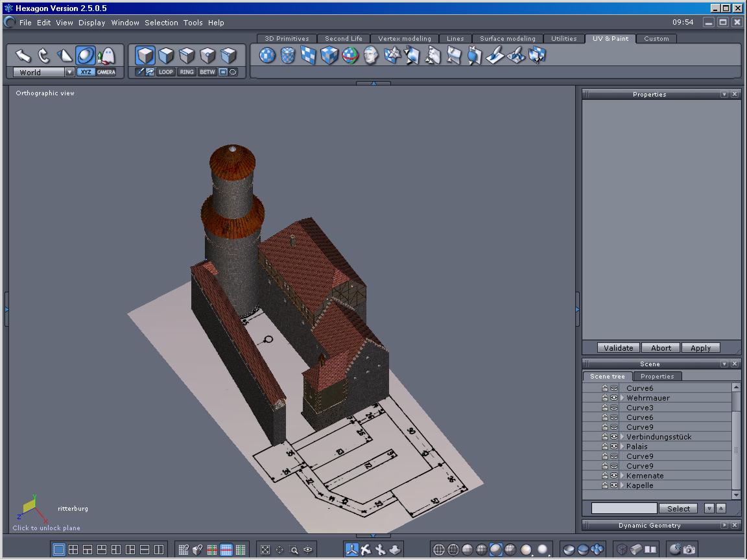This screenshot has height=560, width=747.
Task: Open the World coordinate system dropdown
Action: tap(69, 73)
